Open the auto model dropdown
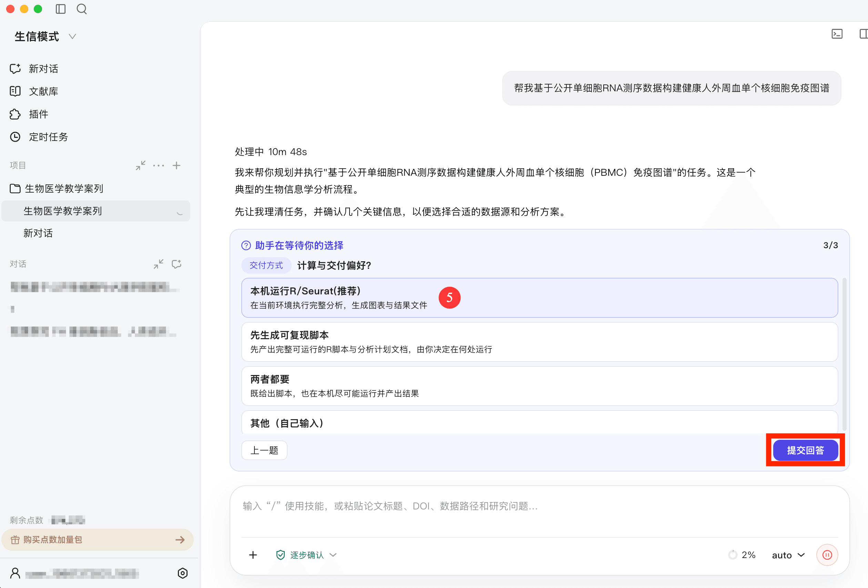The height and width of the screenshot is (588, 868). pos(788,555)
